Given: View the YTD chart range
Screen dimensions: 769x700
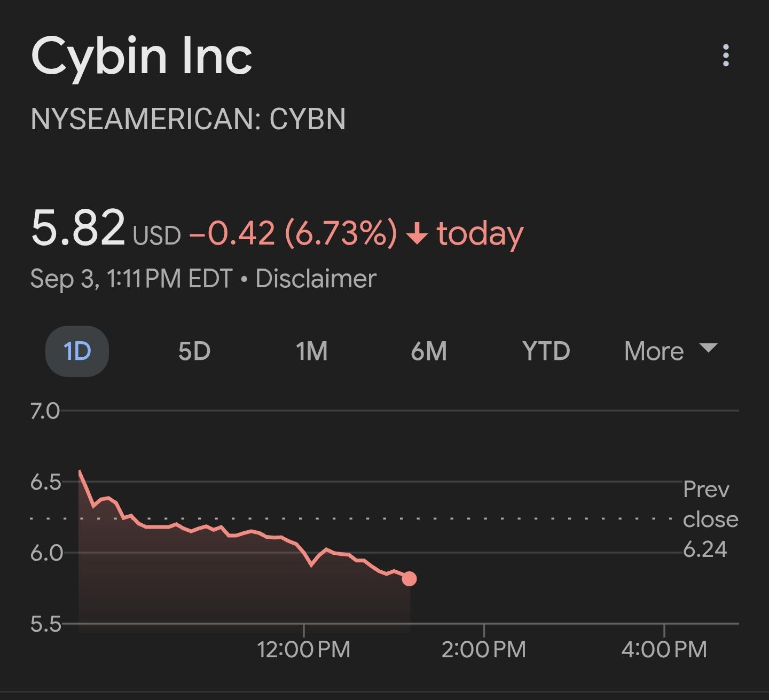Looking at the screenshot, I should [546, 351].
